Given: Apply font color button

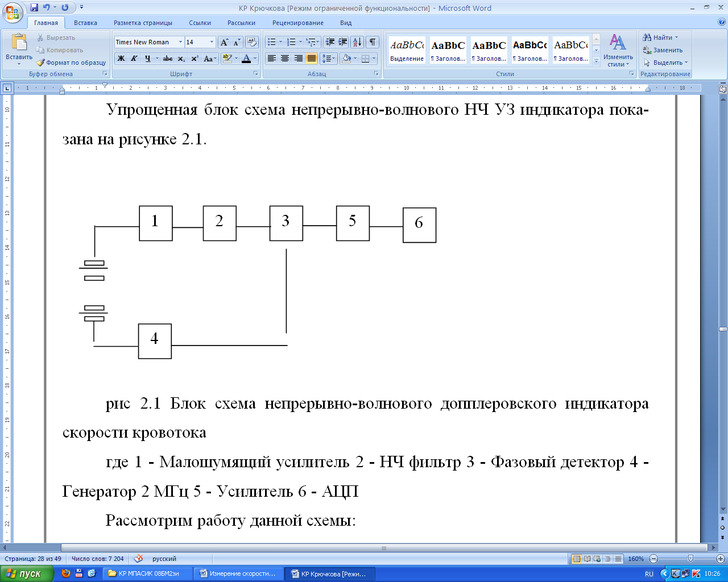Looking at the screenshot, I should click(x=246, y=59).
